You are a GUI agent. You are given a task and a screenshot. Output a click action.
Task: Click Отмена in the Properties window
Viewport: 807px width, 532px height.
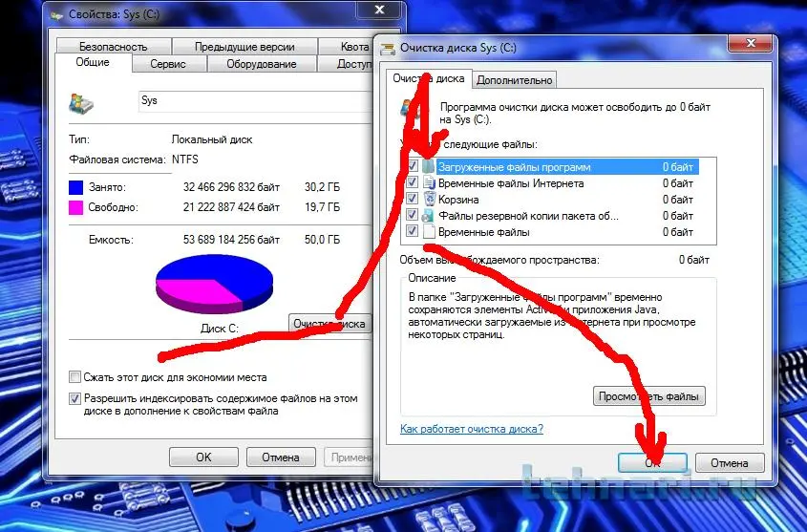click(281, 457)
